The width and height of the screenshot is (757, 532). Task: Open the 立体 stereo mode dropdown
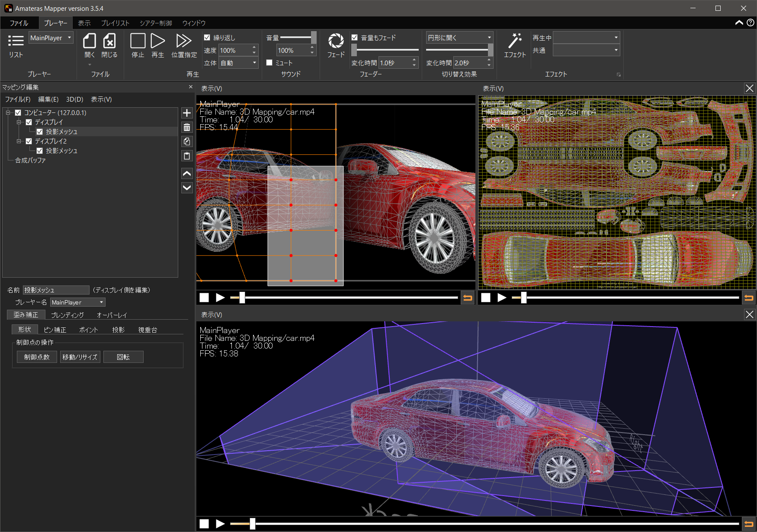[239, 63]
